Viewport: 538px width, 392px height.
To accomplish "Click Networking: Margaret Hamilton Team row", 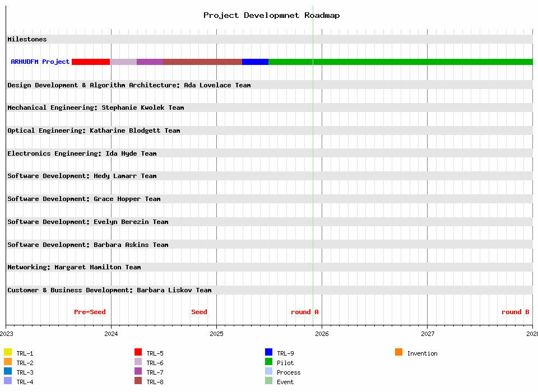I will pos(74,267).
